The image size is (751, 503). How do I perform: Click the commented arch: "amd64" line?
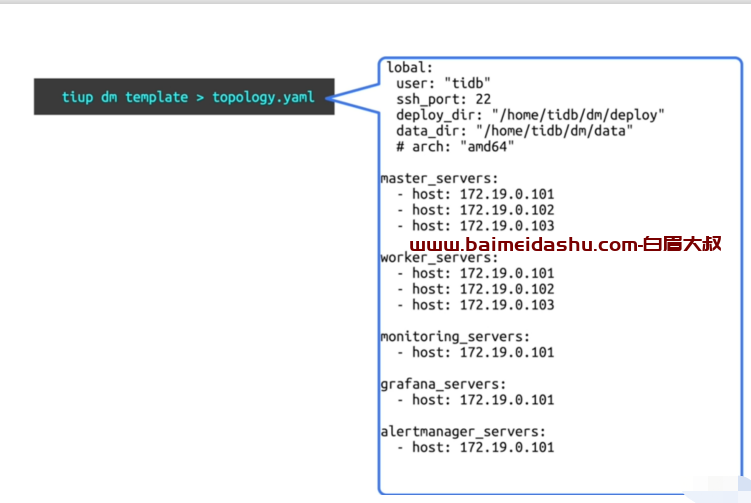[x=455, y=147]
